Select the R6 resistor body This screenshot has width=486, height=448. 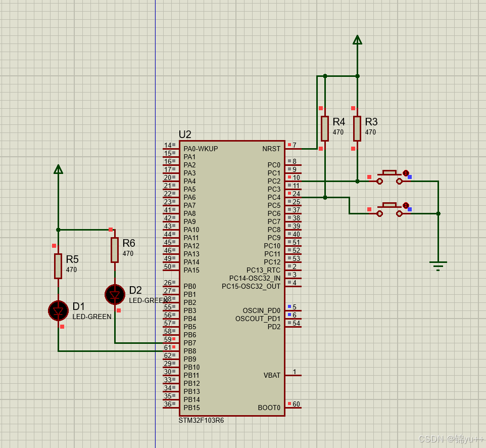click(115, 250)
